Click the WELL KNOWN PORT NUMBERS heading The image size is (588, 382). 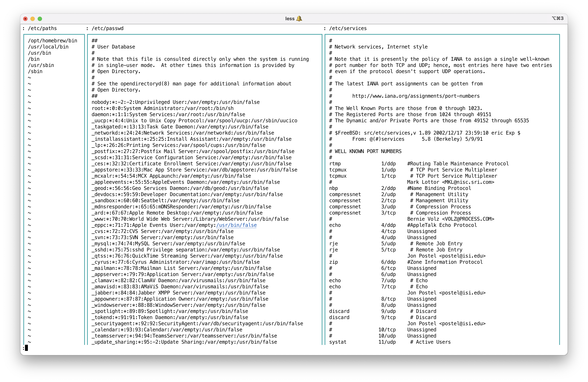(x=368, y=151)
